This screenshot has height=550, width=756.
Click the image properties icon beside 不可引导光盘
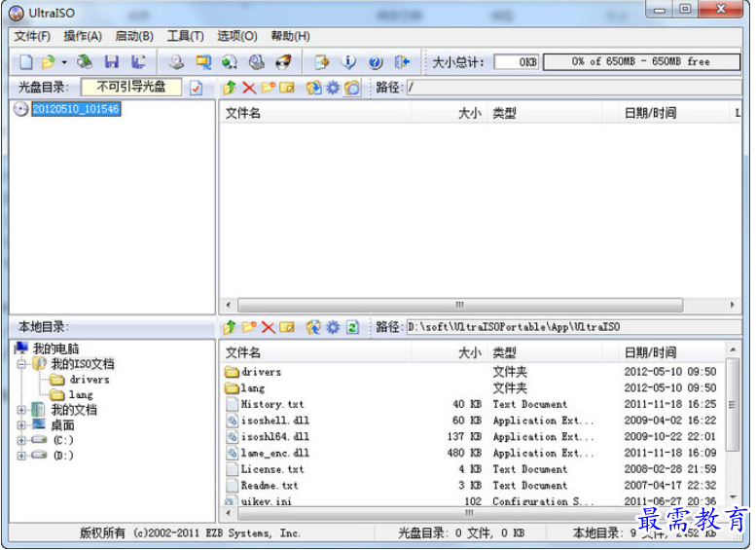pyautogui.click(x=197, y=88)
